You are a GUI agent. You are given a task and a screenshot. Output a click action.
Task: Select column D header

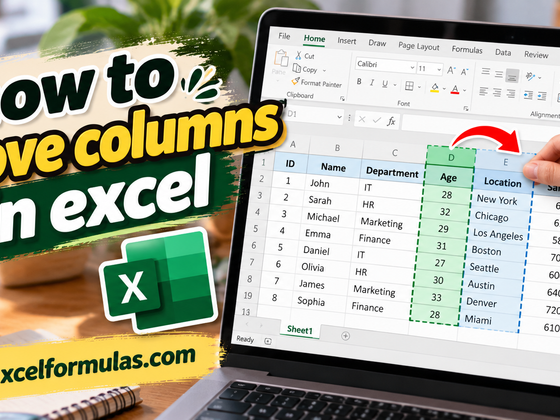point(451,158)
